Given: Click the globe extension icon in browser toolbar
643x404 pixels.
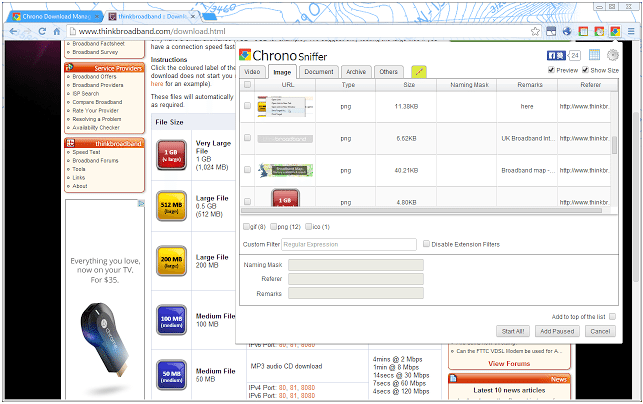Looking at the screenshot, I should [x=567, y=31].
